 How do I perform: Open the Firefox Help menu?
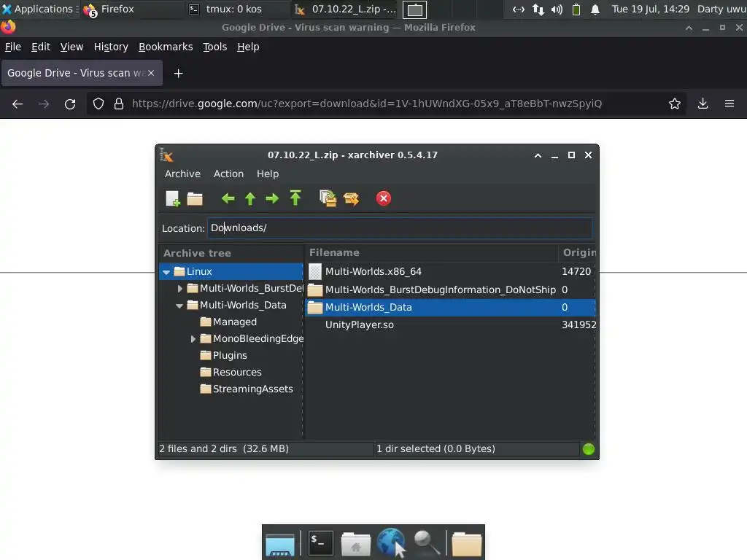pos(248,47)
